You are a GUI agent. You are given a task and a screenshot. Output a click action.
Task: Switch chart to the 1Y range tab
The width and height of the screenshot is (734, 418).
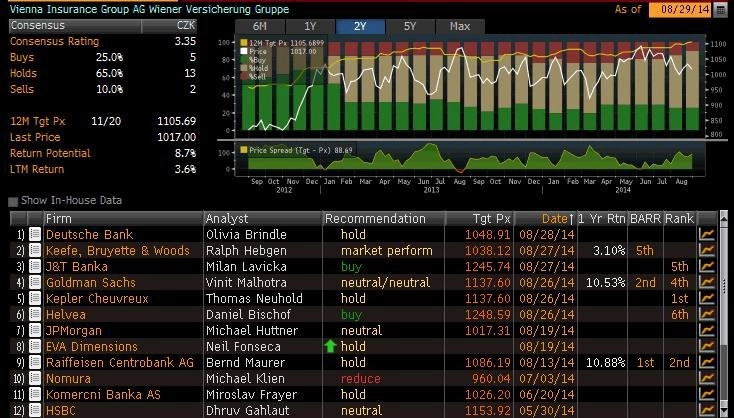(310, 26)
